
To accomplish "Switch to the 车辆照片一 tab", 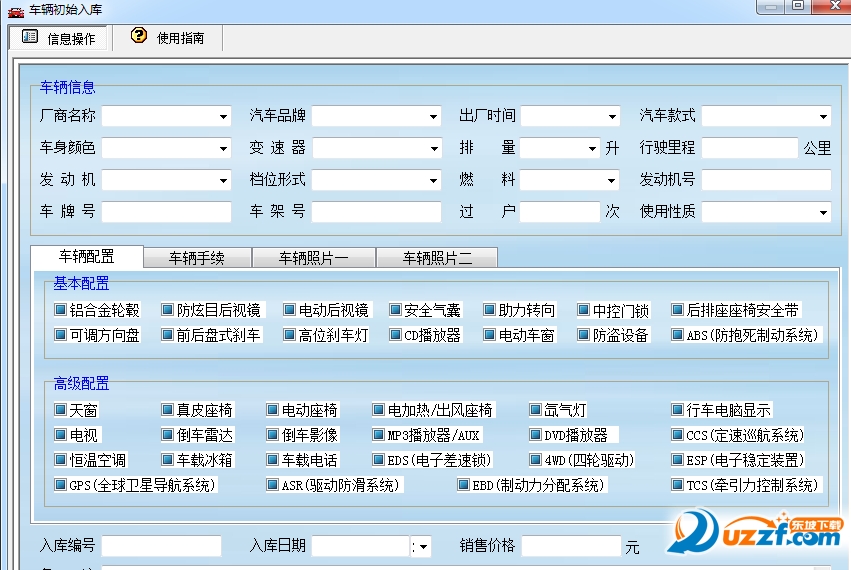I will (x=314, y=258).
